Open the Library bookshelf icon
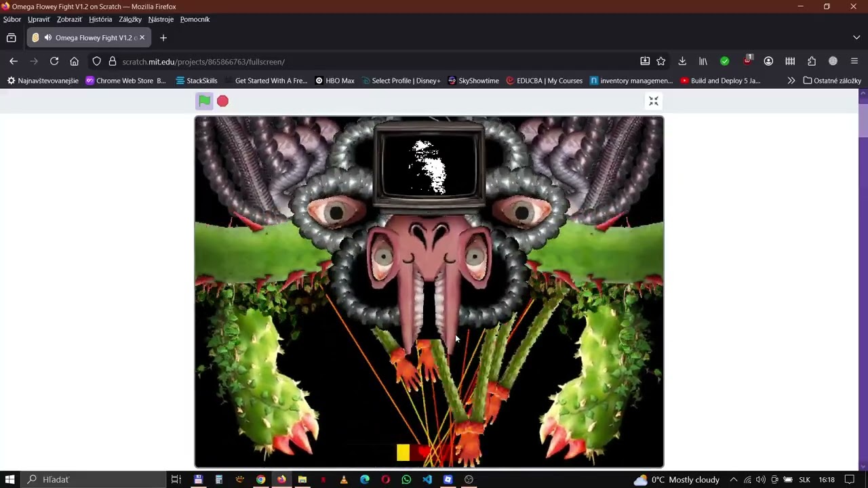This screenshot has height=488, width=868. (x=703, y=61)
